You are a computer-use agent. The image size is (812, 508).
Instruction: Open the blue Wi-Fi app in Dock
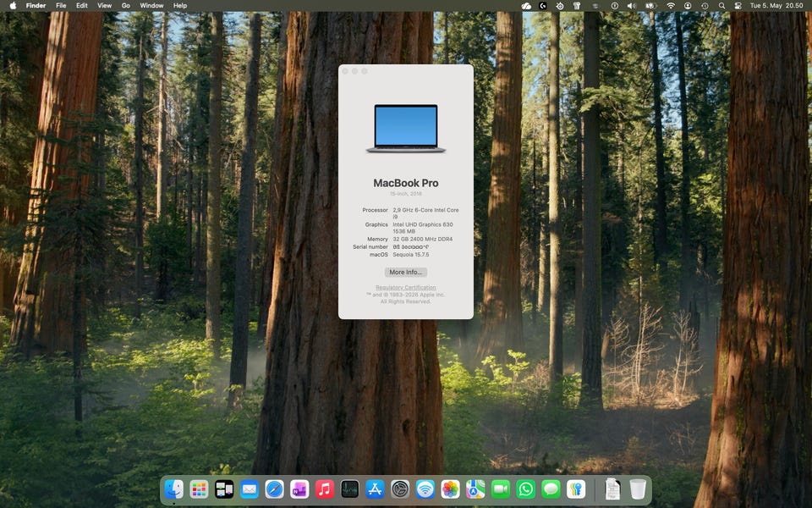425,489
